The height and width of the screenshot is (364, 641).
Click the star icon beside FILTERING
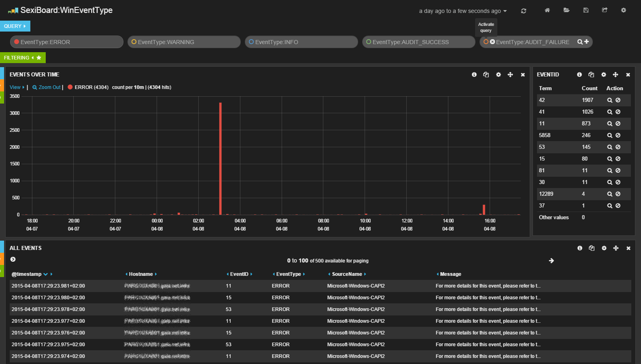click(39, 58)
